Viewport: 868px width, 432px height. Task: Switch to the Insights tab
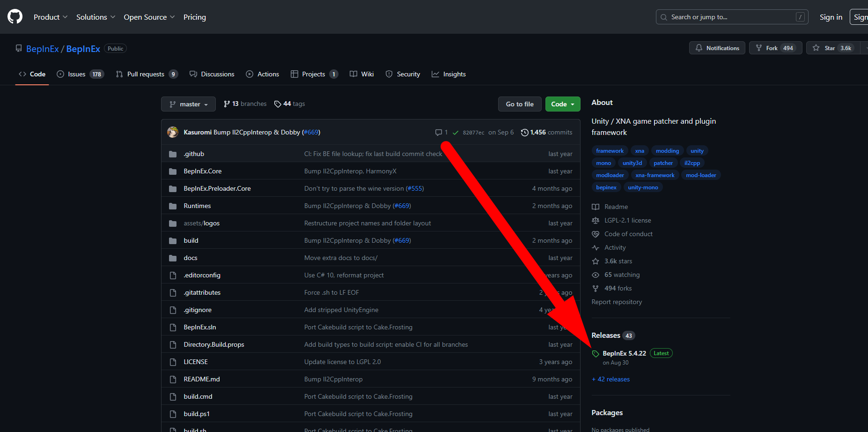click(x=449, y=74)
